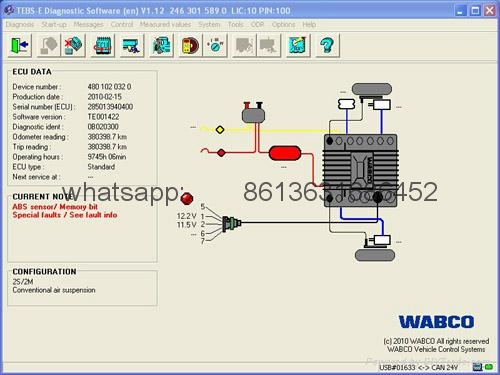Click the disconnect ECU icon with red X

[73, 45]
